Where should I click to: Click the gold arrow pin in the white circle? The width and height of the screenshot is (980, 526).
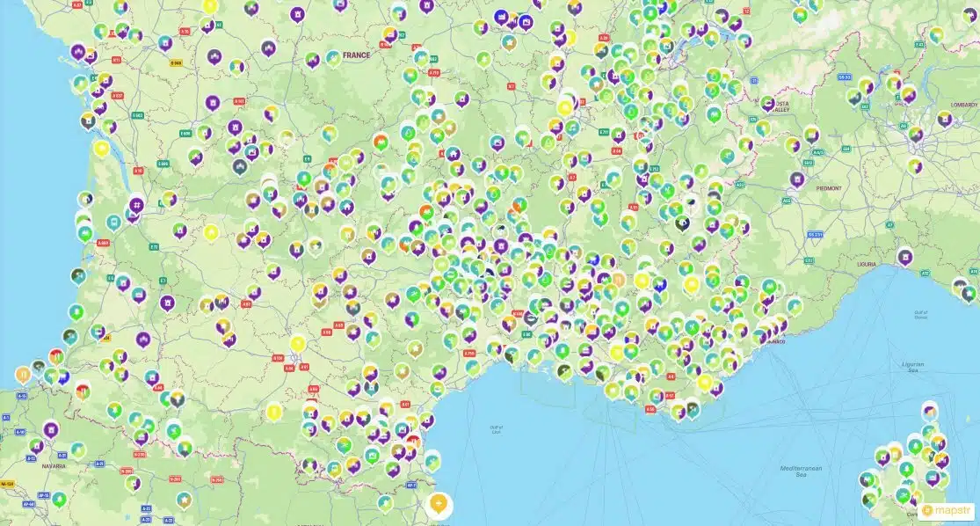[439, 504]
